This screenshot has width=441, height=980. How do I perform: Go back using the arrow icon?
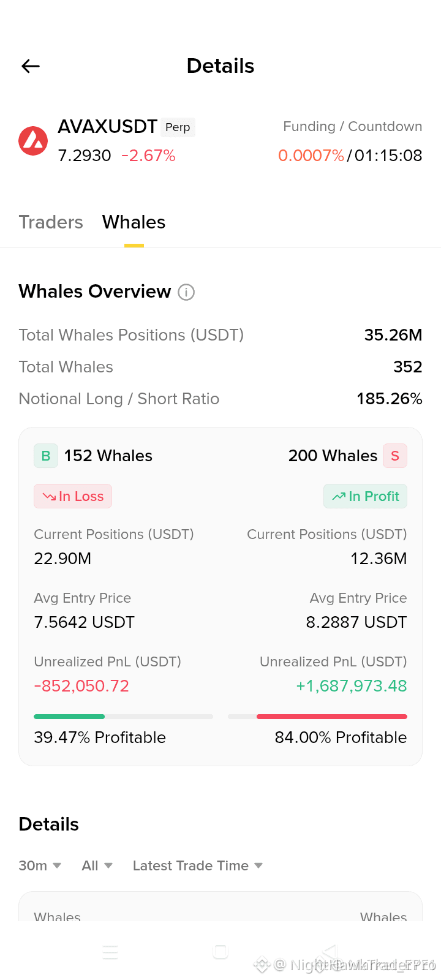click(31, 66)
